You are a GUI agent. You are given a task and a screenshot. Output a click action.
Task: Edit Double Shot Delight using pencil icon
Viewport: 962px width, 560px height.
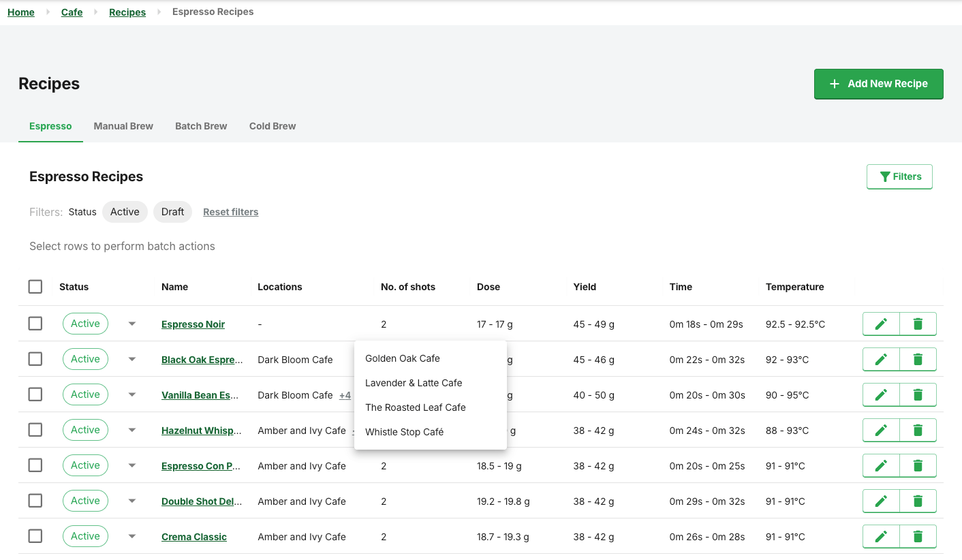(x=881, y=501)
